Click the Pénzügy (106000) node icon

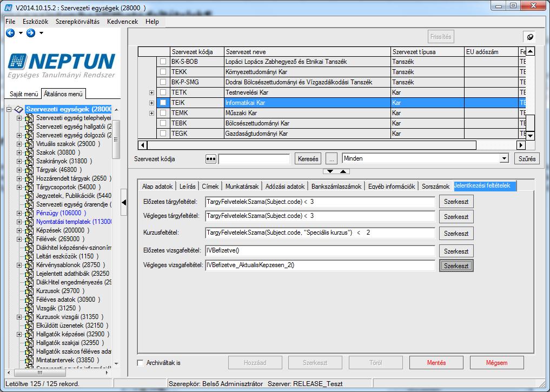[x=29, y=213]
